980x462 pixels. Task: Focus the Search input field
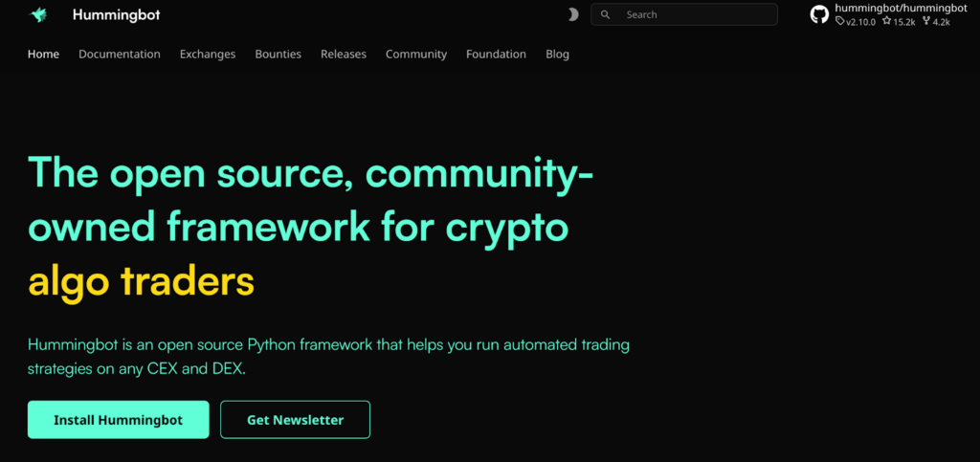pyautogui.click(x=683, y=14)
